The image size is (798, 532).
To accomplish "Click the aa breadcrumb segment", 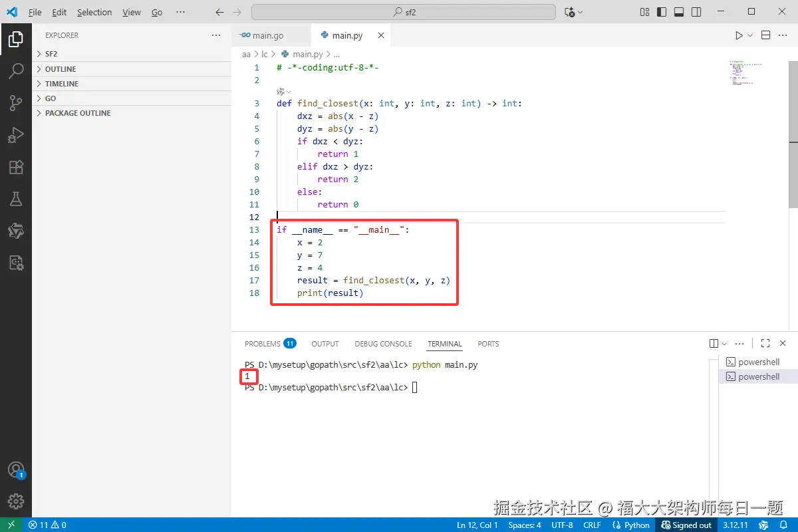I will pos(246,54).
